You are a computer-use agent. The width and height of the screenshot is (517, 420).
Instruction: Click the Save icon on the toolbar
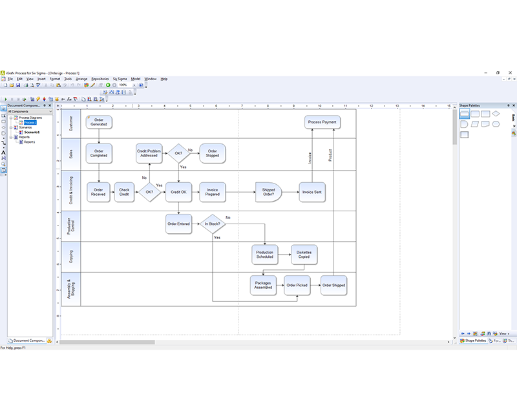(19, 86)
